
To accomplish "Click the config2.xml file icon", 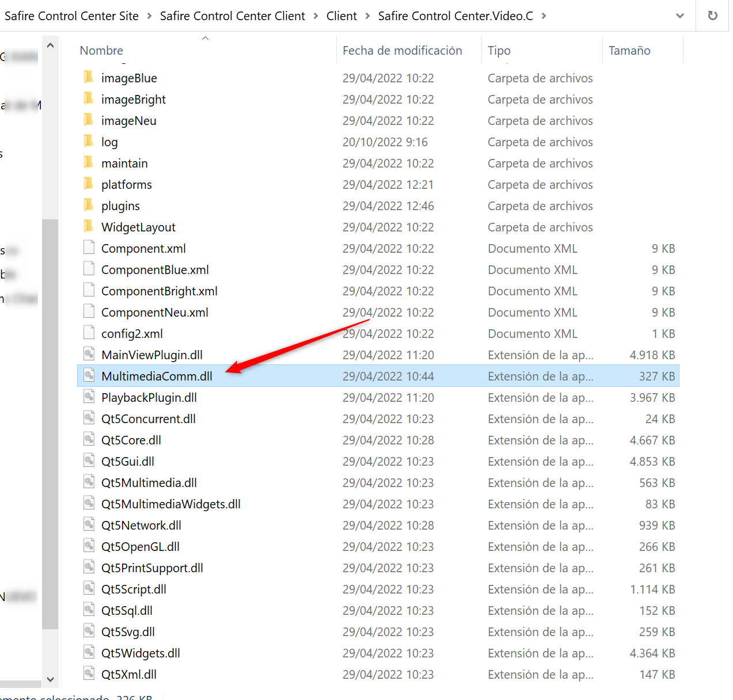I will (x=89, y=333).
